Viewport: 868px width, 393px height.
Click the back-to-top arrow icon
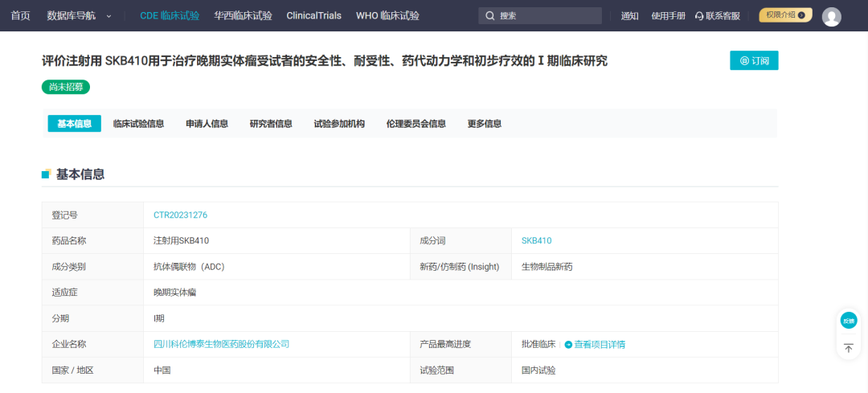click(848, 348)
